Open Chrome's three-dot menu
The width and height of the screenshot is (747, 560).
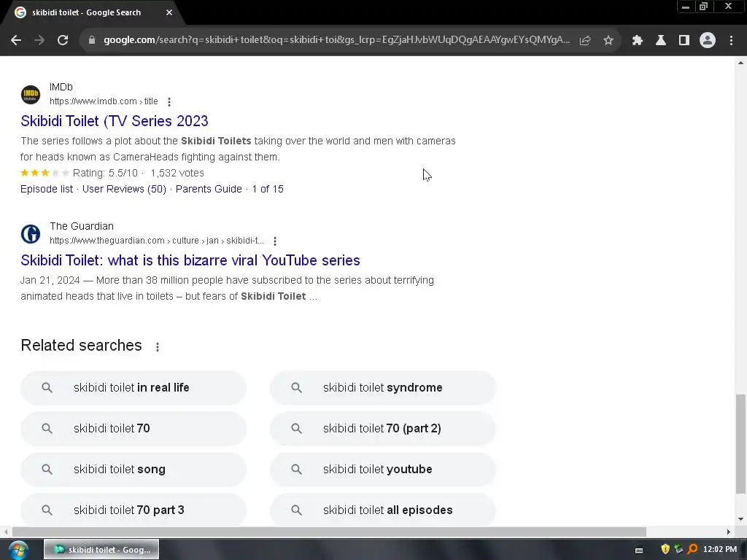(x=731, y=41)
